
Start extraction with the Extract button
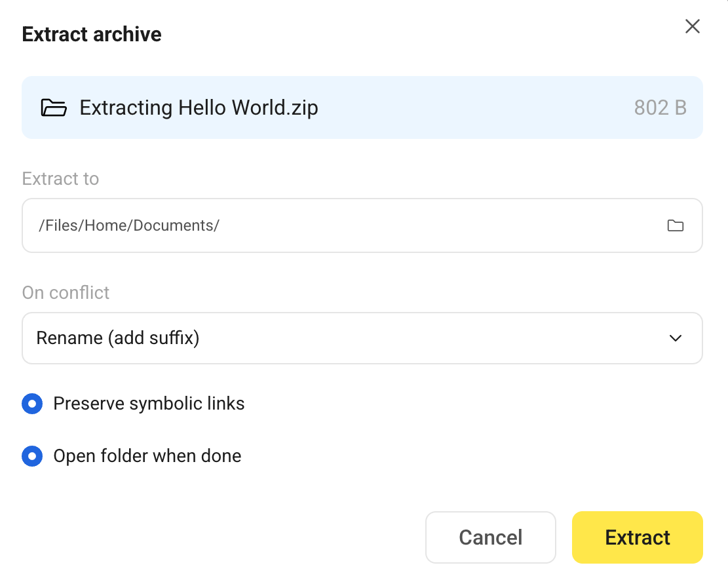tap(638, 537)
